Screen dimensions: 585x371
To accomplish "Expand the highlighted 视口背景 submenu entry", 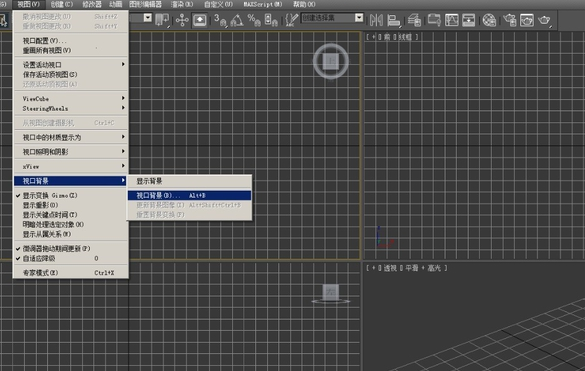I will [71, 181].
